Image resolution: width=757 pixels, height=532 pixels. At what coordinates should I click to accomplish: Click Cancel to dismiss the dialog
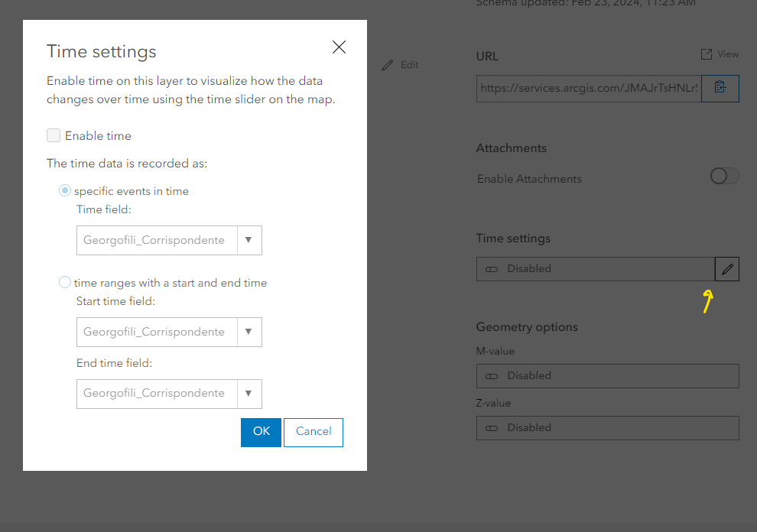click(x=313, y=432)
